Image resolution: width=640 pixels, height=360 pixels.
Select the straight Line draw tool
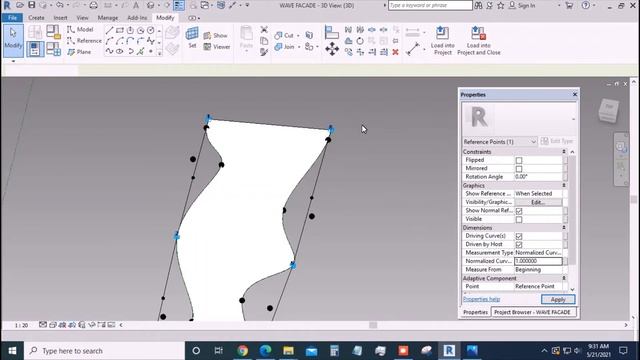[x=109, y=31]
